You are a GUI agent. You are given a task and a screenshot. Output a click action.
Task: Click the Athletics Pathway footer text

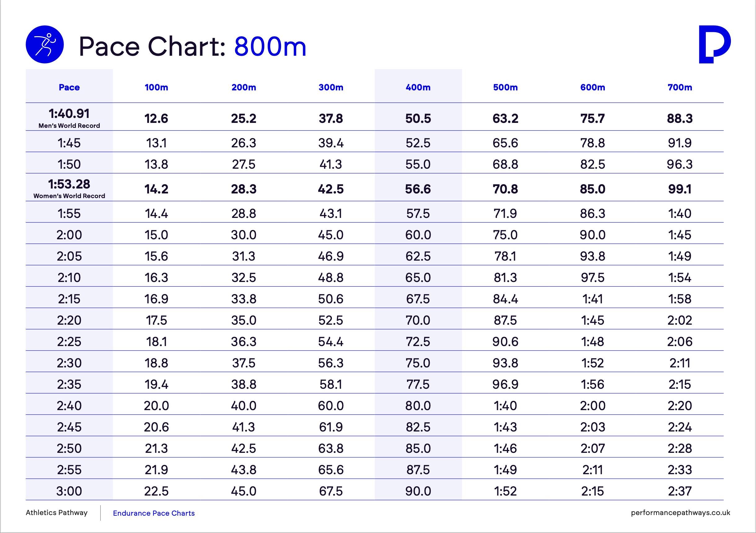(x=57, y=513)
